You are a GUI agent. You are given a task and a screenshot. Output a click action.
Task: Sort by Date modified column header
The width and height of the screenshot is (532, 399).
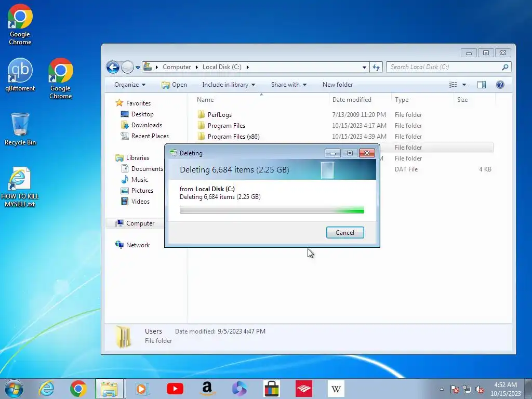360,100
